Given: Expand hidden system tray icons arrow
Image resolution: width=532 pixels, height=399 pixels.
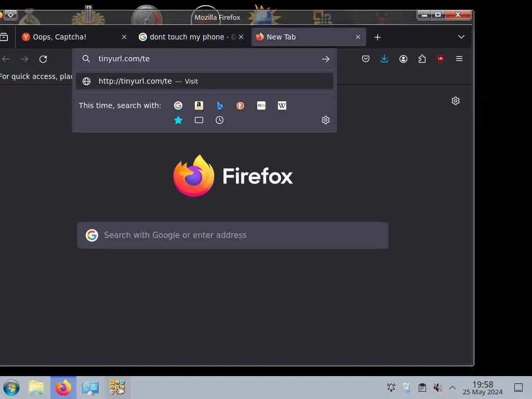Looking at the screenshot, I should point(453,388).
